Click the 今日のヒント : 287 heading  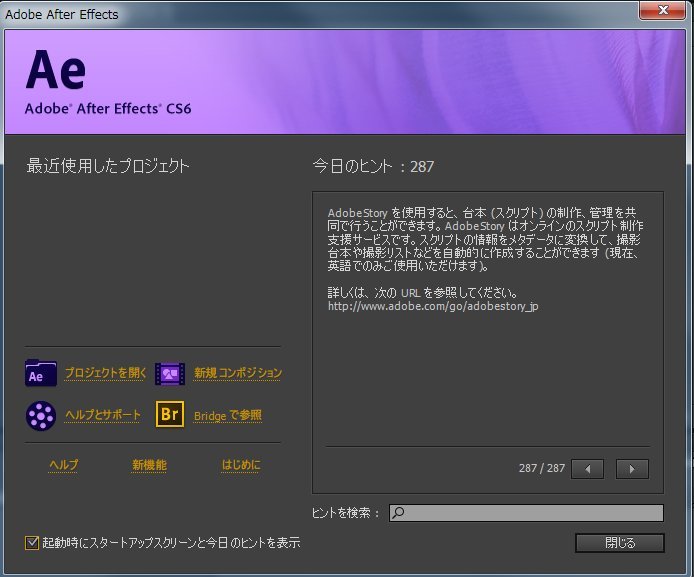[373, 166]
